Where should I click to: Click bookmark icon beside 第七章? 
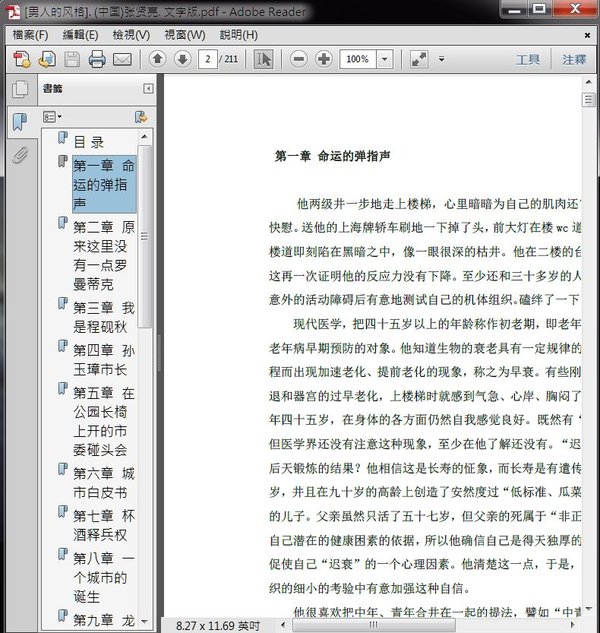63,511
